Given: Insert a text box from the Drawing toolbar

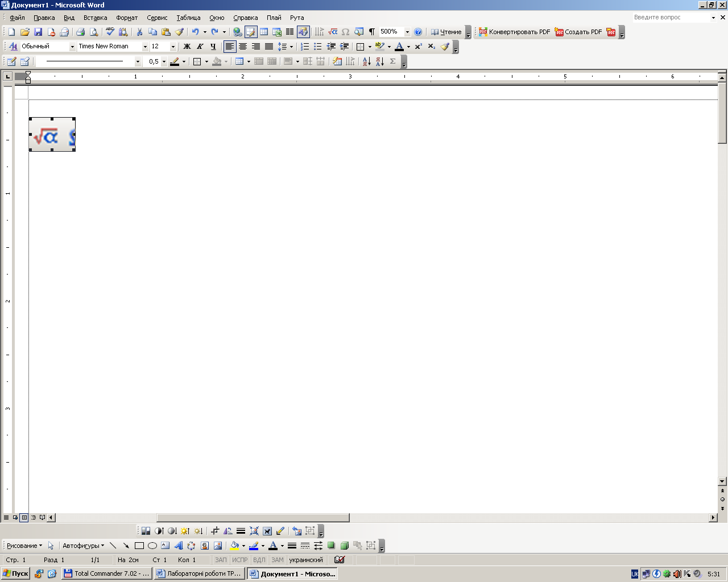Looking at the screenshot, I should tap(166, 546).
